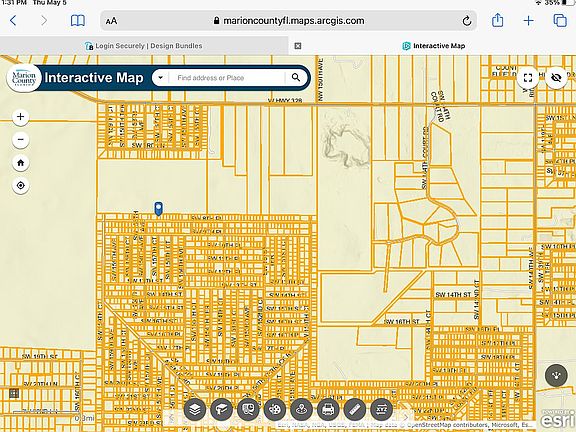Zoom in with the plus button
This screenshot has width=576, height=432.
coord(21,117)
